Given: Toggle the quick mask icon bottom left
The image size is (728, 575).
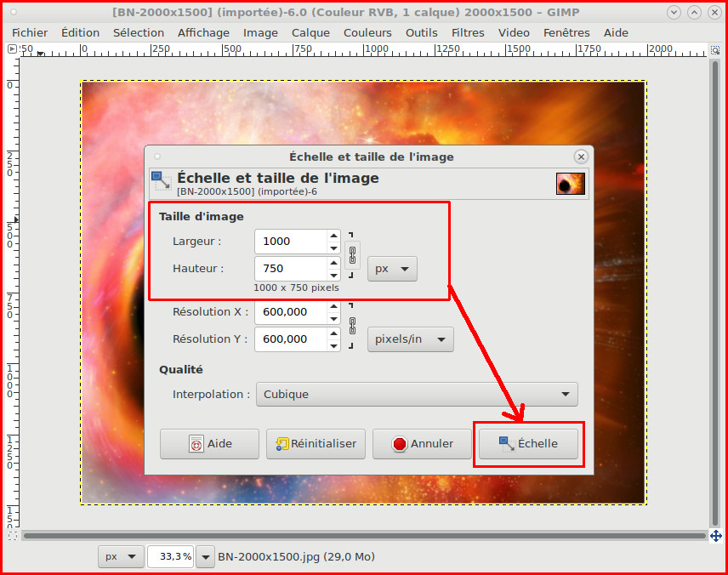Looking at the screenshot, I should pyautogui.click(x=13, y=536).
